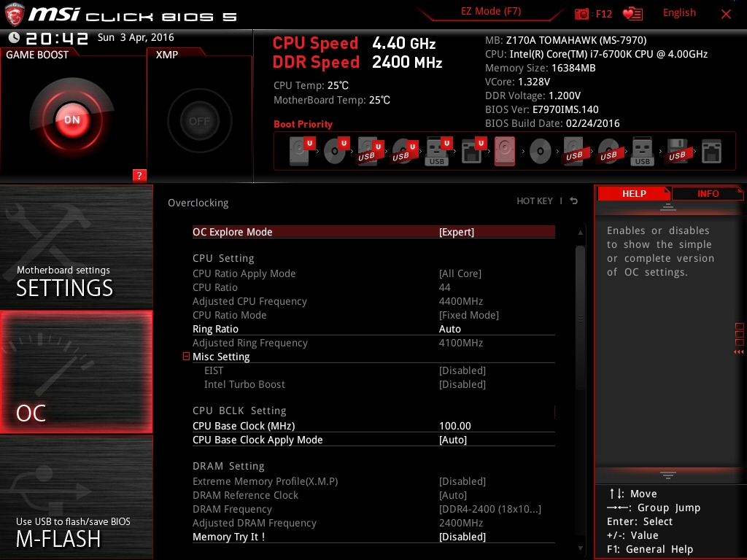Screen dimensions: 747x560
Task: Switch to EZ Mode (F7)
Action: [491, 12]
